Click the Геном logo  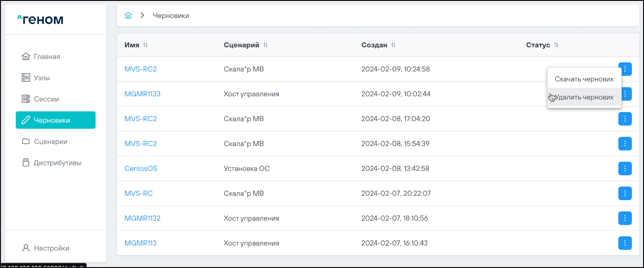click(x=40, y=20)
